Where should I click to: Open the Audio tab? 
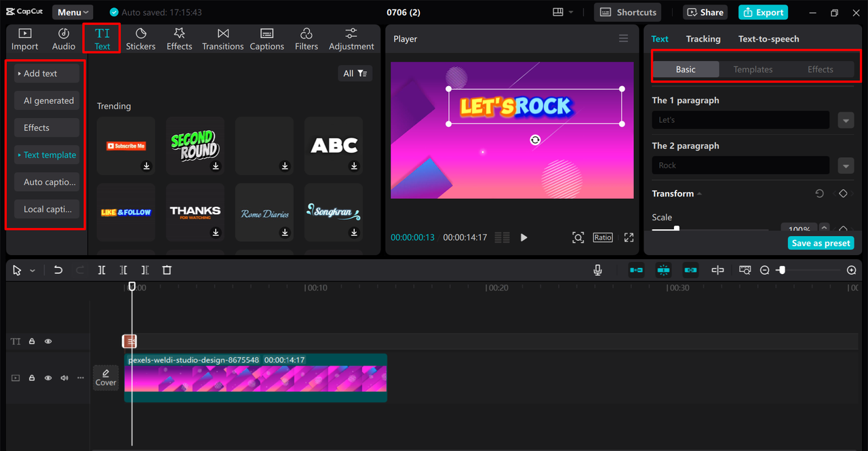click(64, 39)
